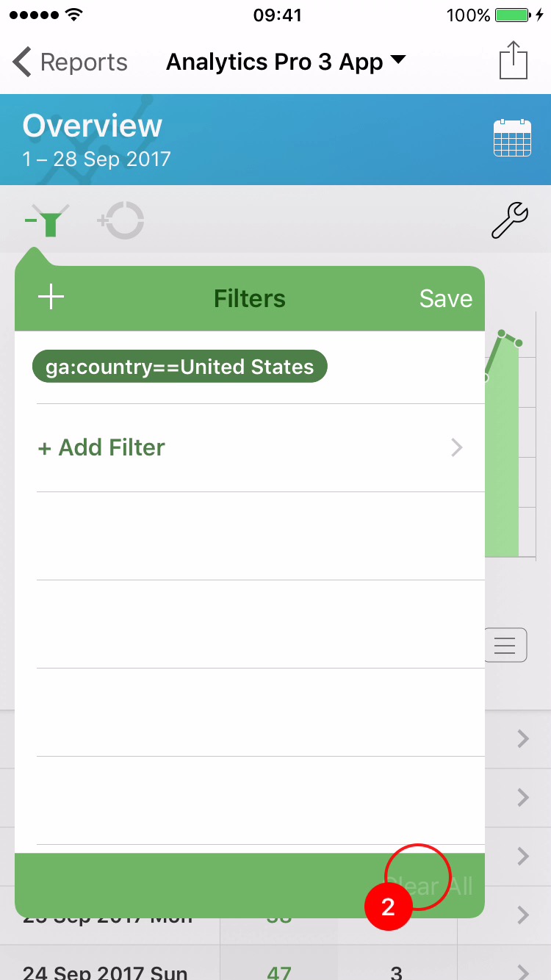Go back to Reports

coord(71,62)
